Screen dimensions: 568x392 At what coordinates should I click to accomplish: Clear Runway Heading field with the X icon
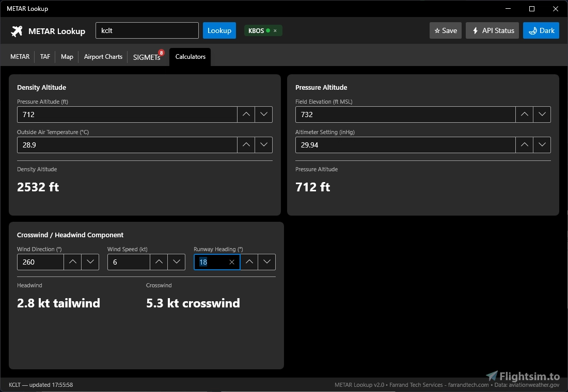click(x=232, y=262)
